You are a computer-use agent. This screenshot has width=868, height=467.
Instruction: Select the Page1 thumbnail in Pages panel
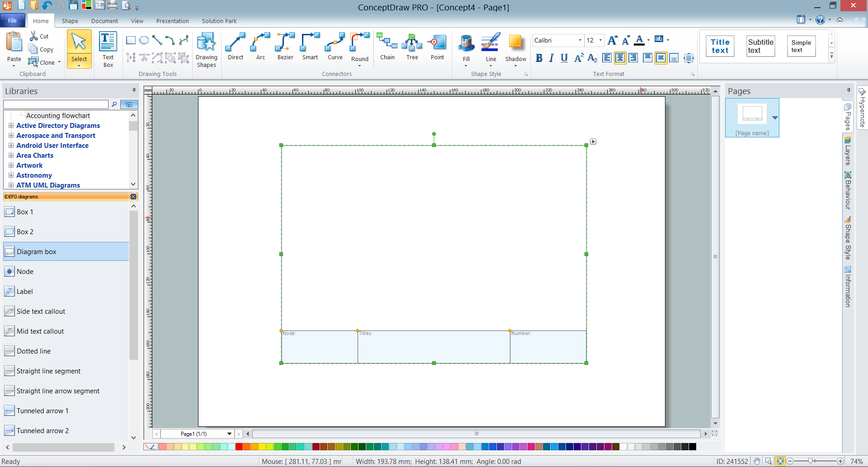pos(752,118)
